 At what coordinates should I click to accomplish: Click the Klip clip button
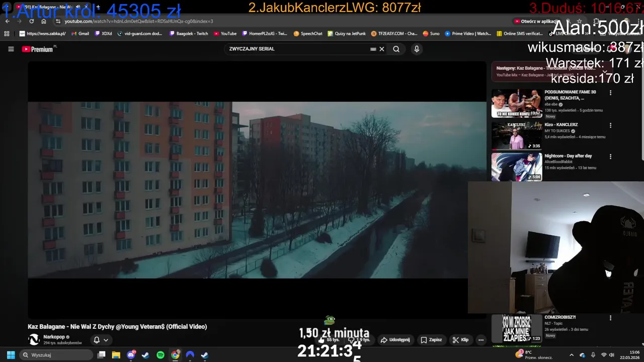460,340
